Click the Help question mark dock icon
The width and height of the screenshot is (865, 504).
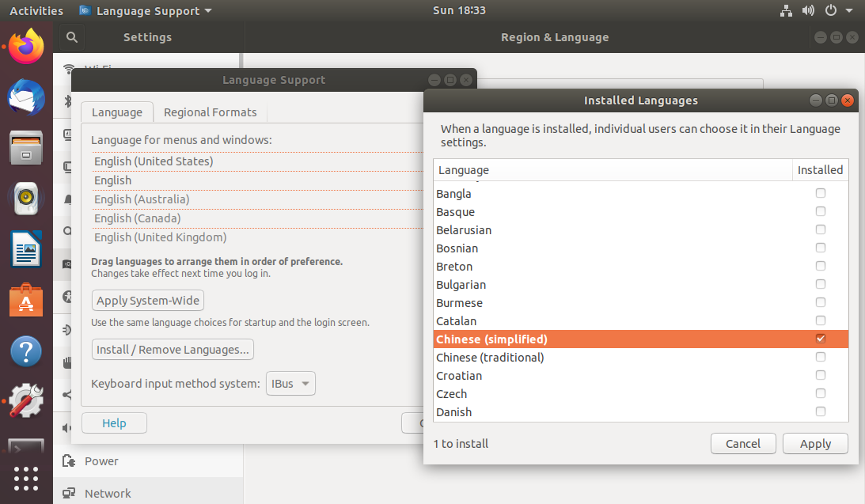coord(26,351)
